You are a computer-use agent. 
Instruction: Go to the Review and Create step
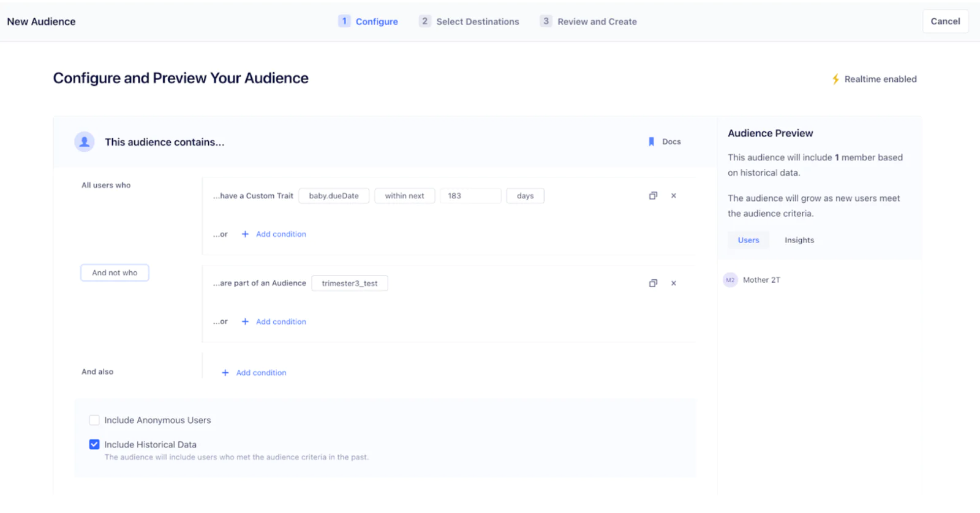(589, 21)
